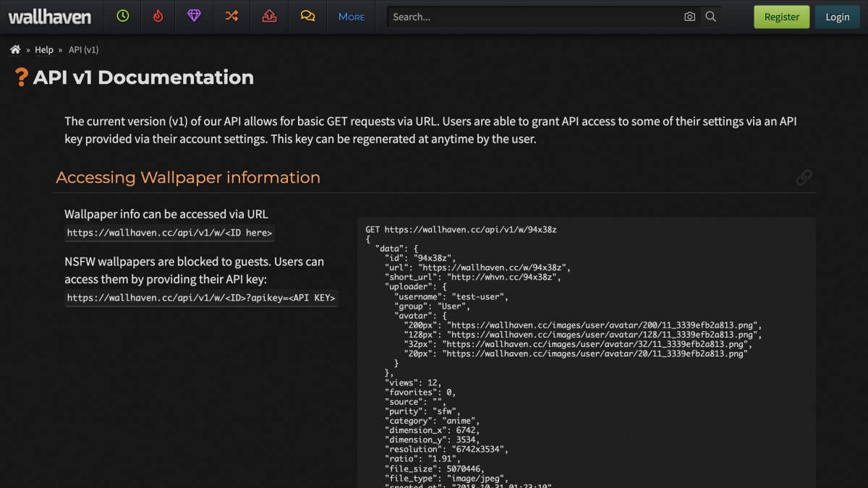Viewport: 868px width, 488px height.
Task: Open the More menu
Action: tap(352, 17)
